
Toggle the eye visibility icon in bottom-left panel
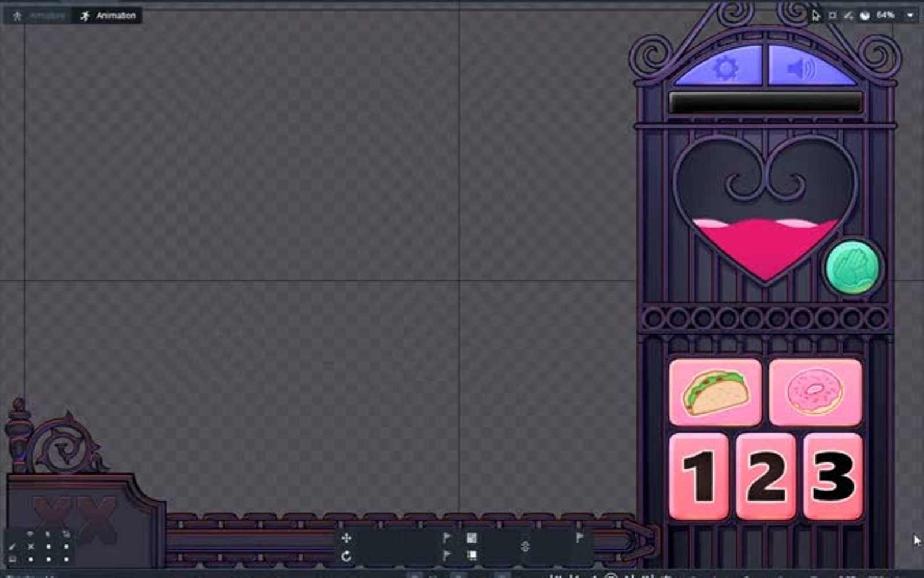(x=30, y=534)
